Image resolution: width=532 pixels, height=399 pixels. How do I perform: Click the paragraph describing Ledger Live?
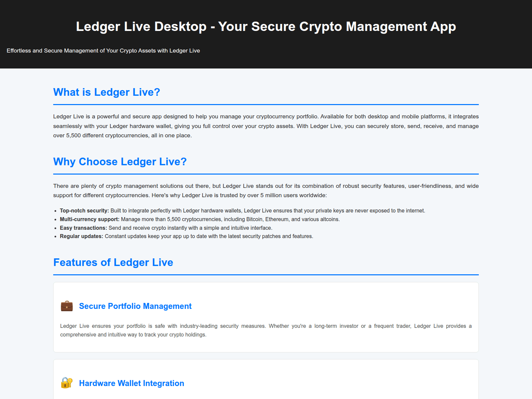point(266,126)
